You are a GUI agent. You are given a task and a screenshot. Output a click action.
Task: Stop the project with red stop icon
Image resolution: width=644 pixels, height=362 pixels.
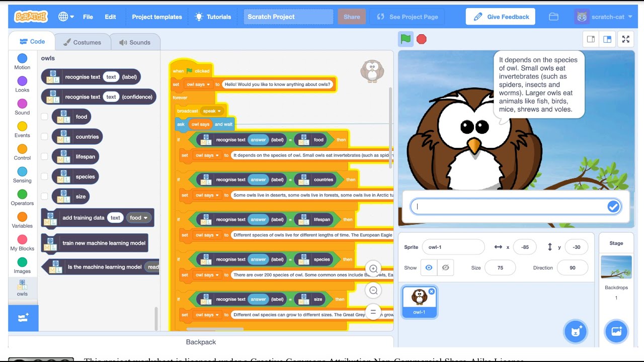coord(422,39)
